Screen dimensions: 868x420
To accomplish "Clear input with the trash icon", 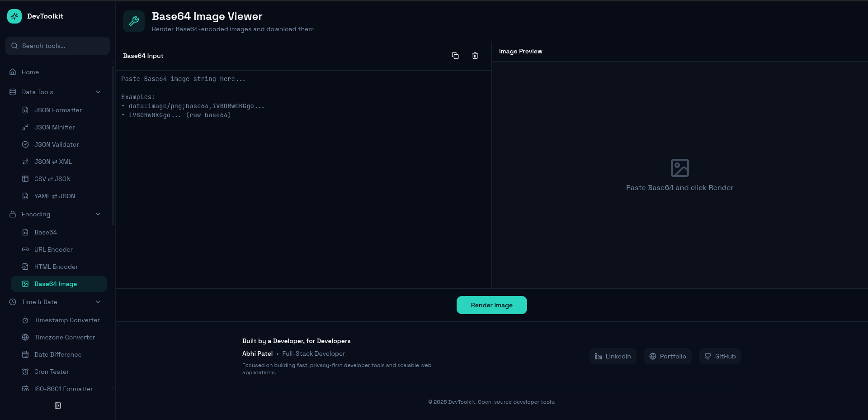I will pyautogui.click(x=474, y=55).
